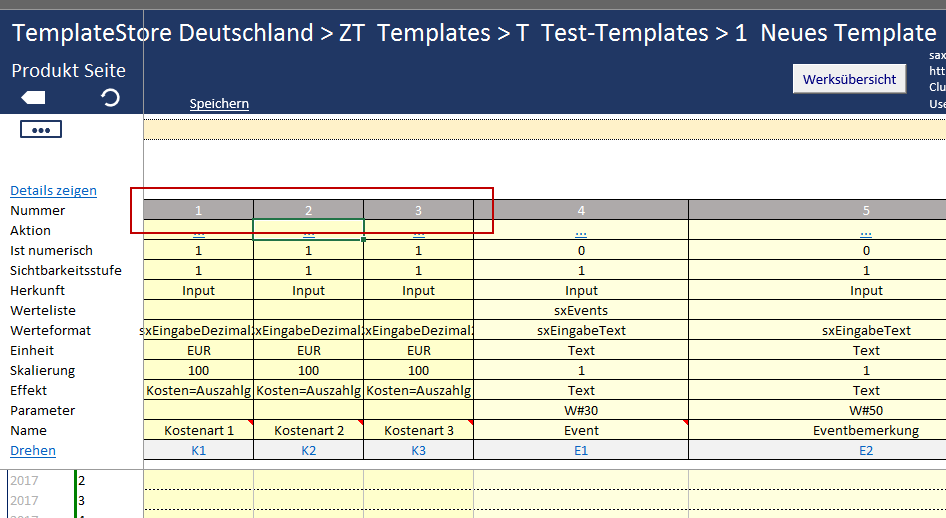
Task: Open the Aktion dots in column 2
Action: click(x=308, y=231)
